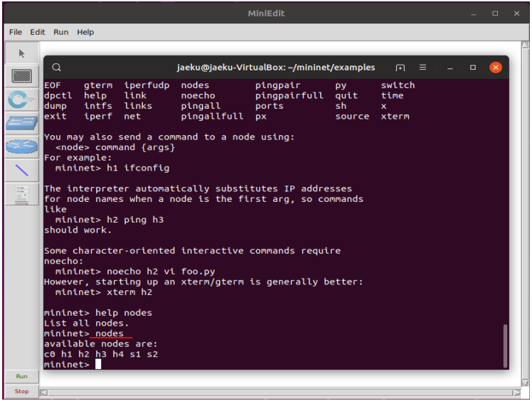Image resolution: width=532 pixels, height=401 pixels.
Task: Click the node list 'c0 h1 h2 h3 h4 s1 s2'
Action: pos(101,354)
